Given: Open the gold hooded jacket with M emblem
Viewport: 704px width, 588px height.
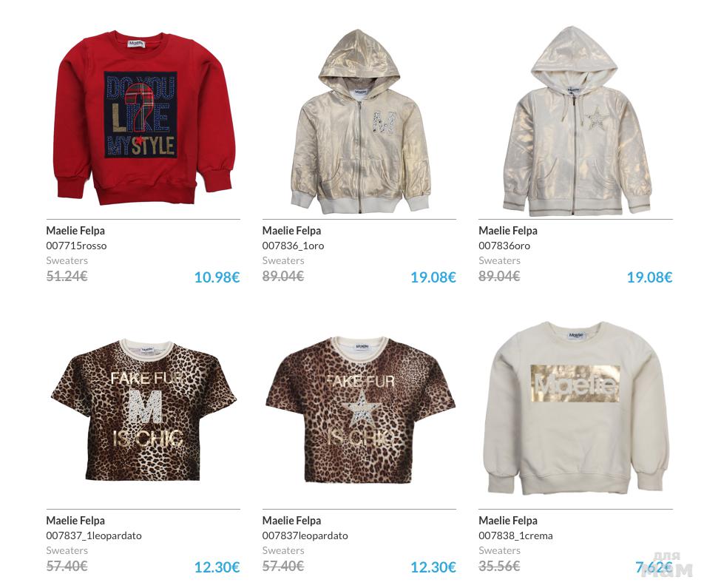Looking at the screenshot, I should pos(360,121).
